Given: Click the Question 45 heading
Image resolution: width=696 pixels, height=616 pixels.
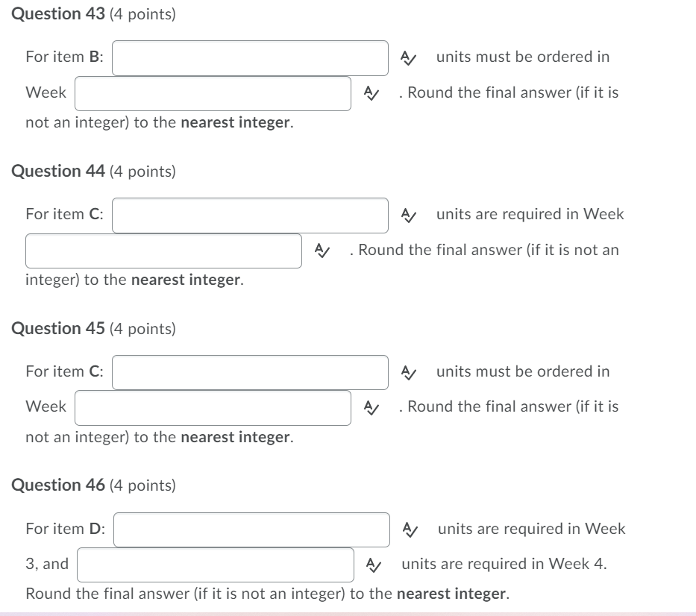Looking at the screenshot, I should [x=59, y=327].
